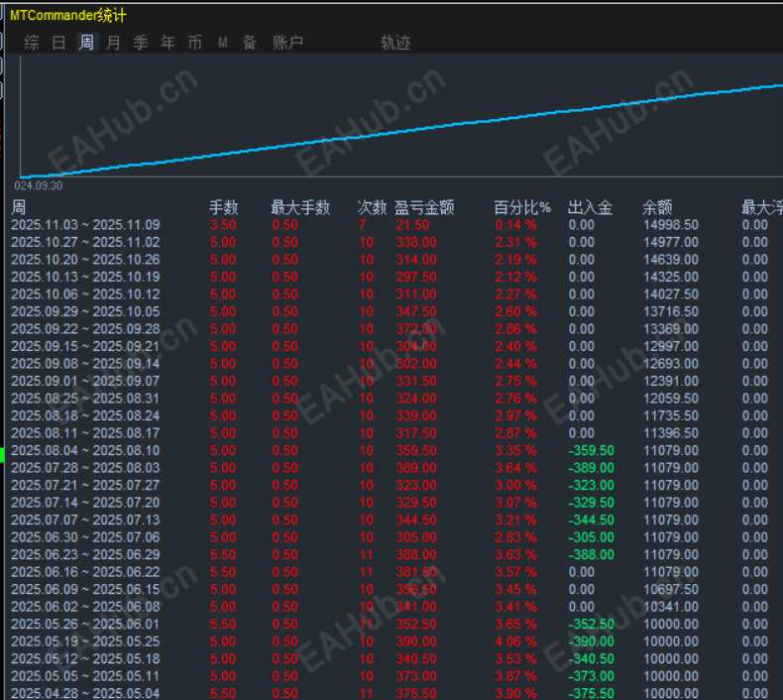Click the blue equity curve line
The height and width of the screenshot is (700, 783).
pos(401,132)
